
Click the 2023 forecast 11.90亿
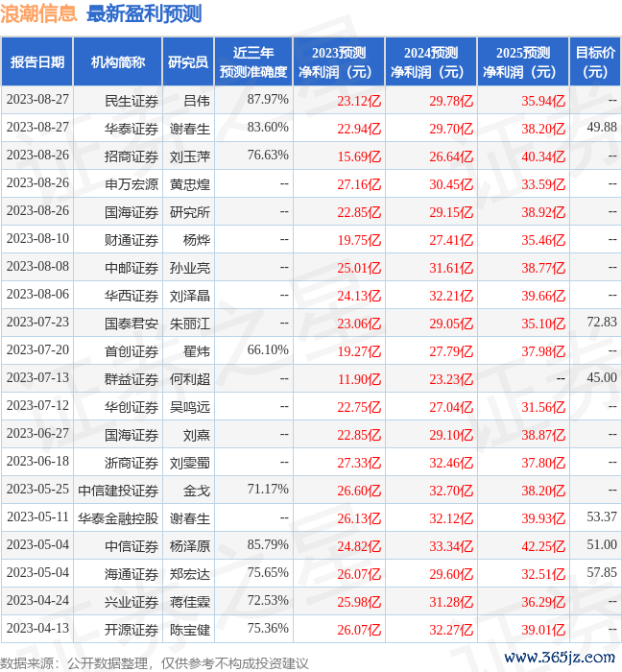[x=359, y=380]
